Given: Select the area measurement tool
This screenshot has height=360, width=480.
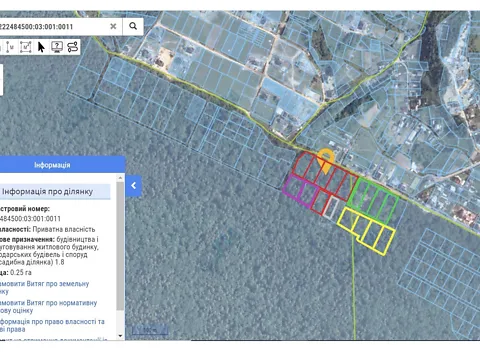Looking at the screenshot, I should click(x=26, y=47).
